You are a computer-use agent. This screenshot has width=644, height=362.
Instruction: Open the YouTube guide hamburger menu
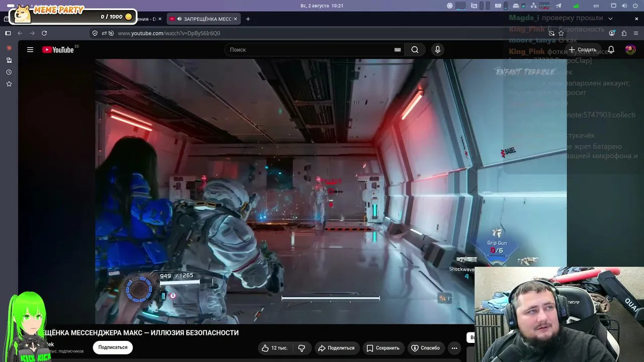click(30, 50)
